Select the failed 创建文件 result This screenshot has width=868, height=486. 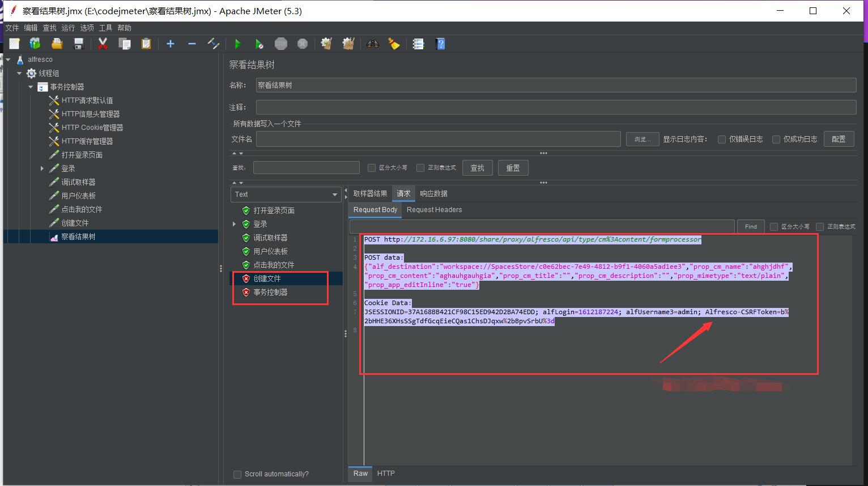coord(267,278)
